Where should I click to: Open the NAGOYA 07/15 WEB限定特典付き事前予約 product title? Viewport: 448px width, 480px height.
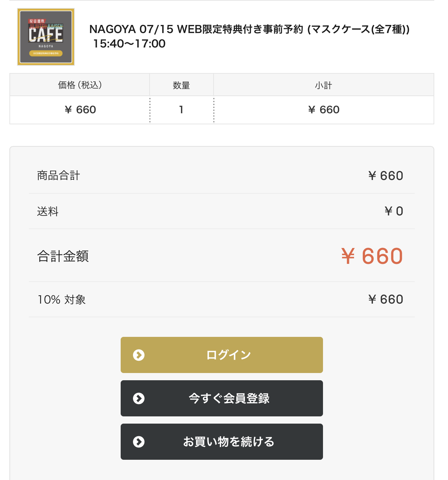coord(250,29)
